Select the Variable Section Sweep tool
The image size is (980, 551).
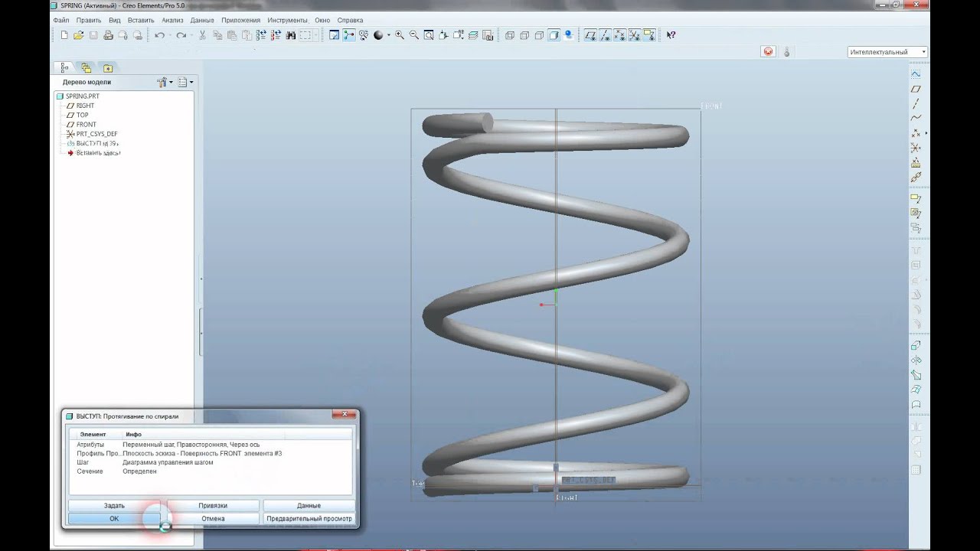[x=915, y=375]
